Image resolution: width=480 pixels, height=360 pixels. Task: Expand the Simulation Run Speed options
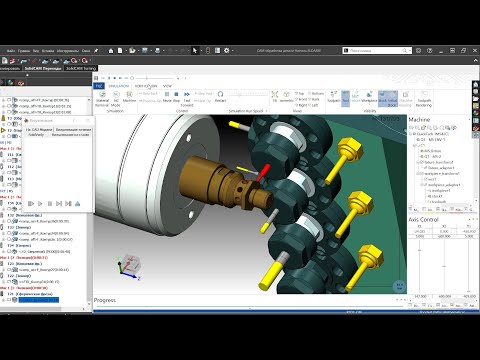266,111
